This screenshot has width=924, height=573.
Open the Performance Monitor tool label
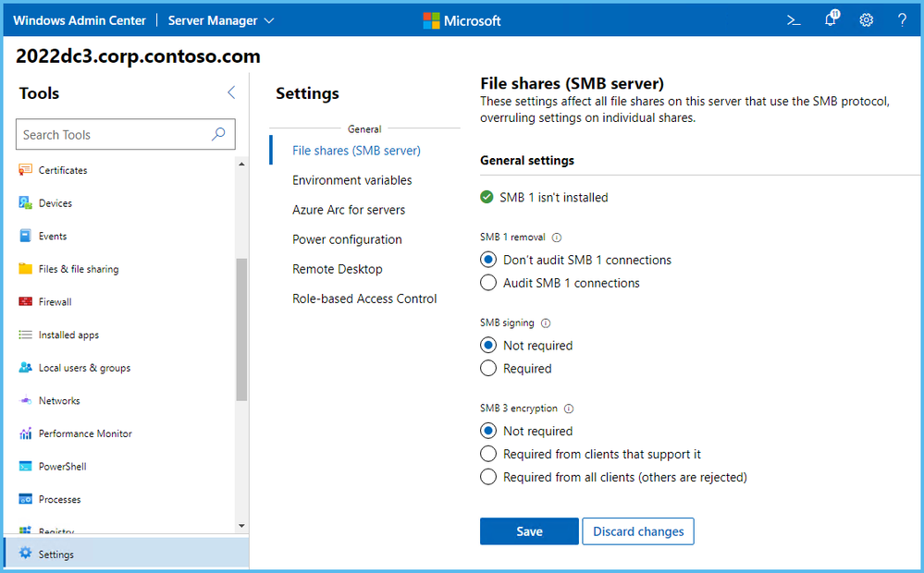(85, 433)
